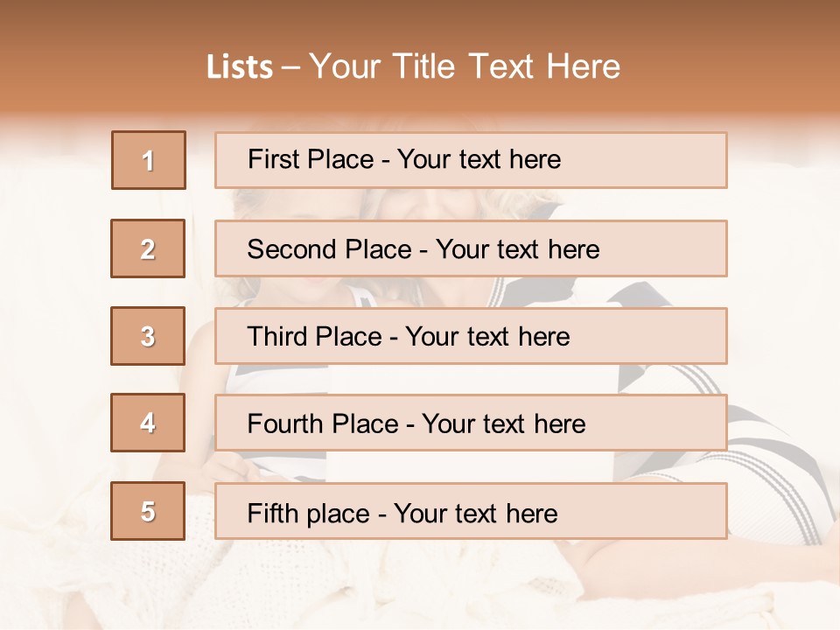Screen dimensions: 840x630
Task: Select the number 2 box
Action: coord(148,248)
